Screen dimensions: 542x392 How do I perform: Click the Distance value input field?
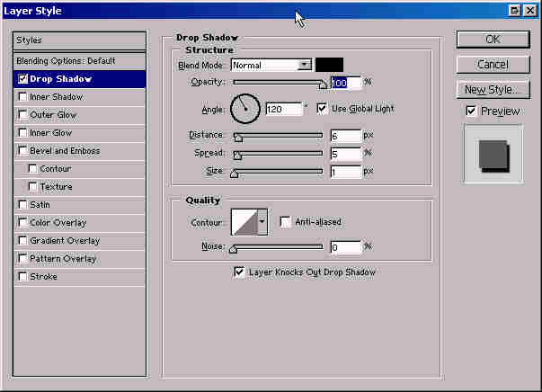click(x=345, y=136)
